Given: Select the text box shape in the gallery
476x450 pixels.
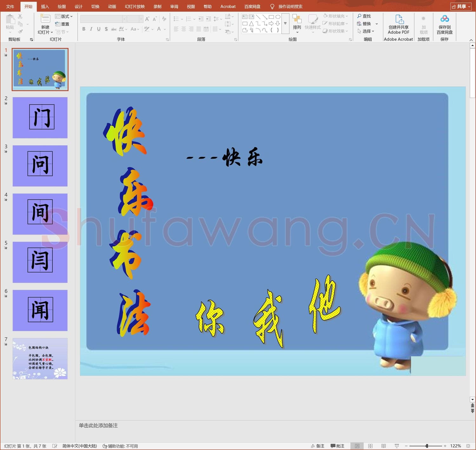Looking at the screenshot, I should 245,17.
